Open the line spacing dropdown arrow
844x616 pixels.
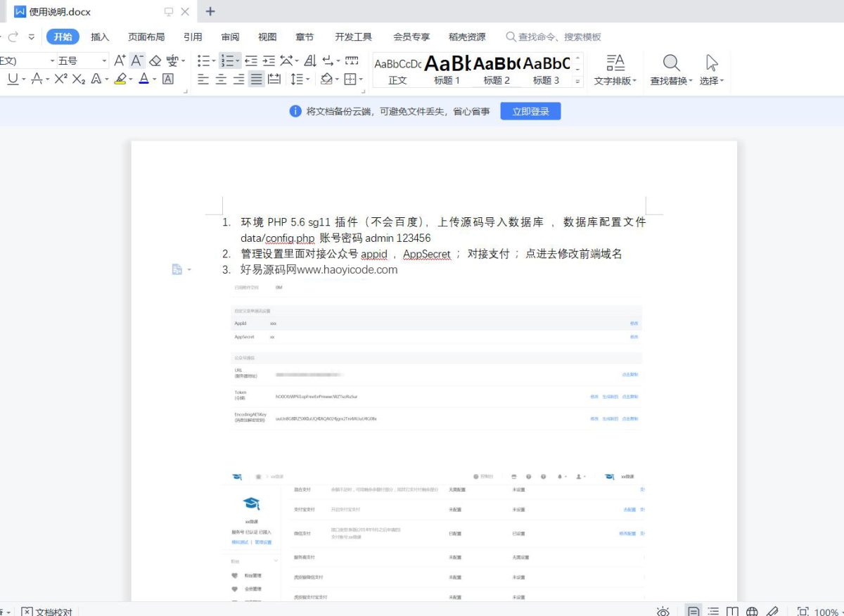coord(308,80)
